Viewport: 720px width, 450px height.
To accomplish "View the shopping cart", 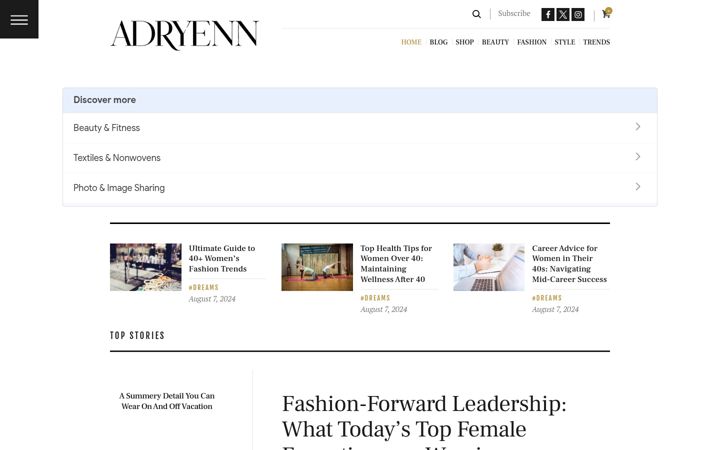I will pos(606,13).
